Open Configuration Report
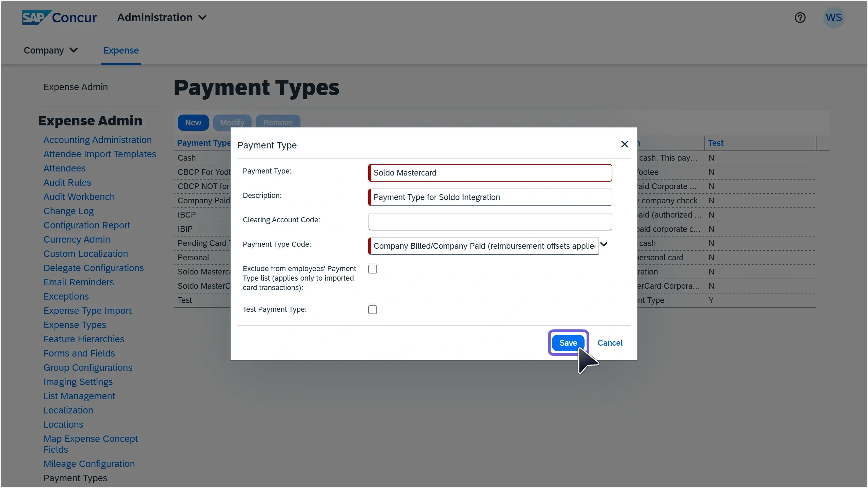 coord(87,225)
